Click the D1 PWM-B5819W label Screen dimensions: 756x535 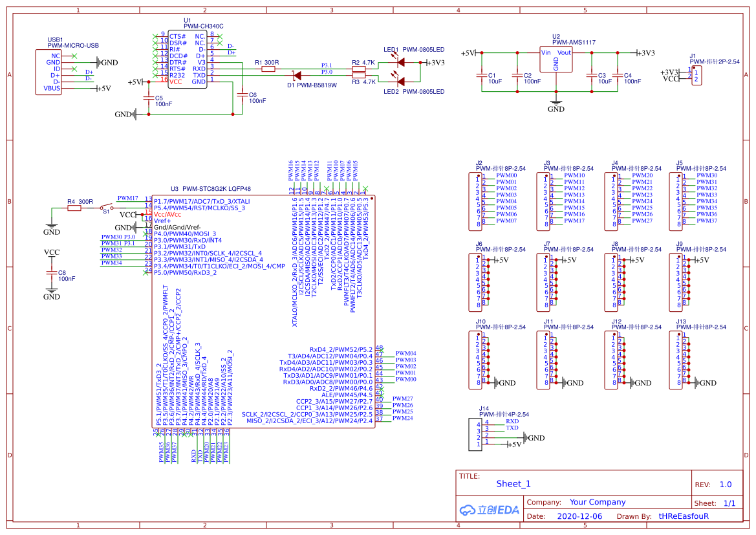(312, 85)
